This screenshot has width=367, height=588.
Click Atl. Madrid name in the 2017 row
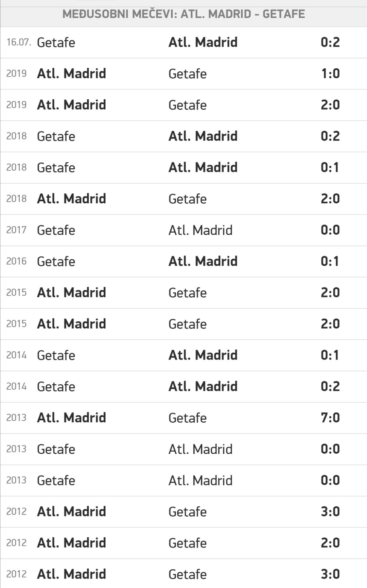[x=200, y=230]
